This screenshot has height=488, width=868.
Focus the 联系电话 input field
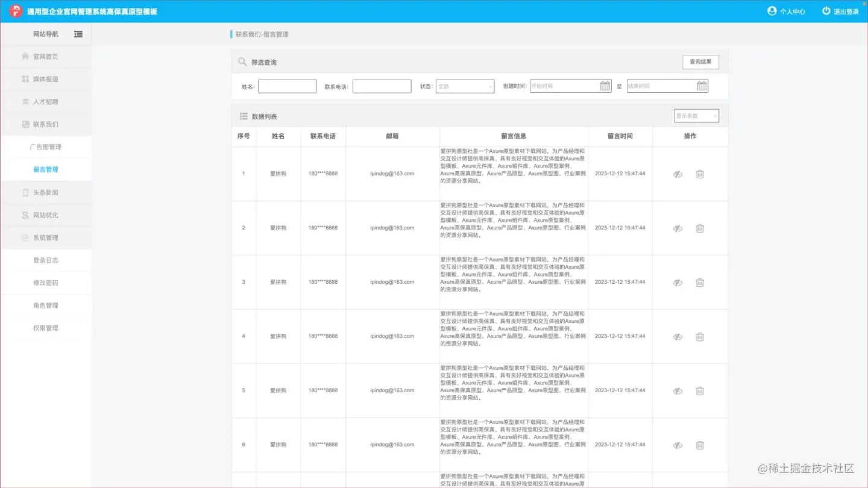382,86
